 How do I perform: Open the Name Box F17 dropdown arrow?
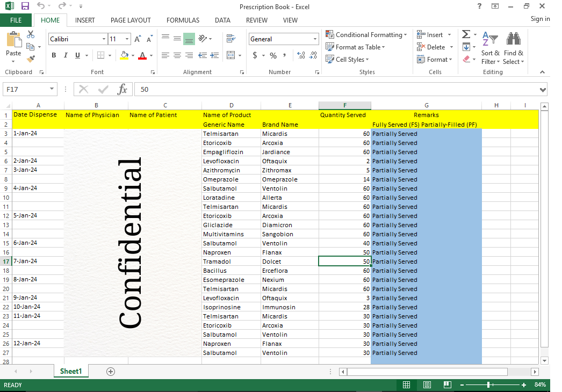click(x=52, y=89)
